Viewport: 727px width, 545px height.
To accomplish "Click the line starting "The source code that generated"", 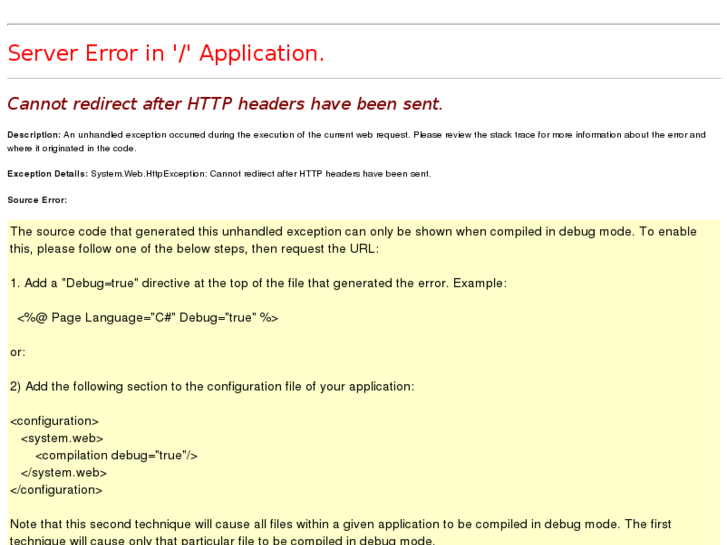I will point(353,231).
